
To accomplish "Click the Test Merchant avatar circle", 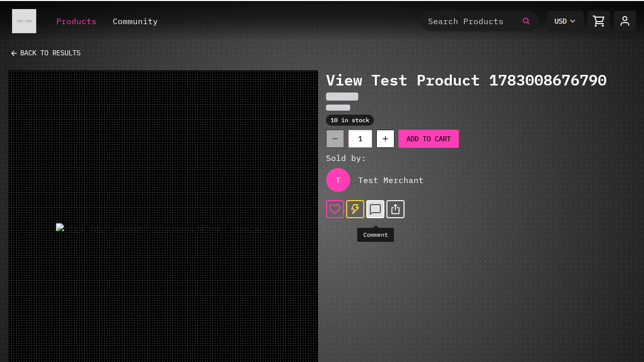I will 338,180.
